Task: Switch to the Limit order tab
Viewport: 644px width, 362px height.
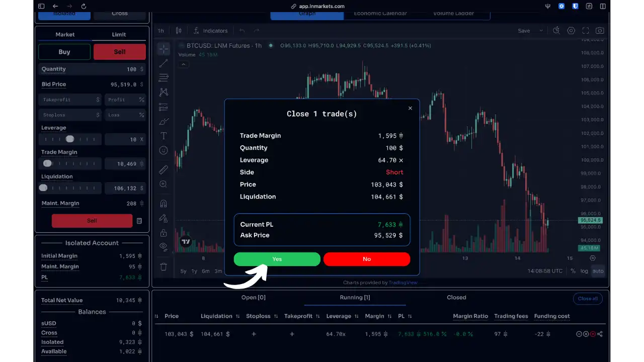Action: tap(119, 34)
